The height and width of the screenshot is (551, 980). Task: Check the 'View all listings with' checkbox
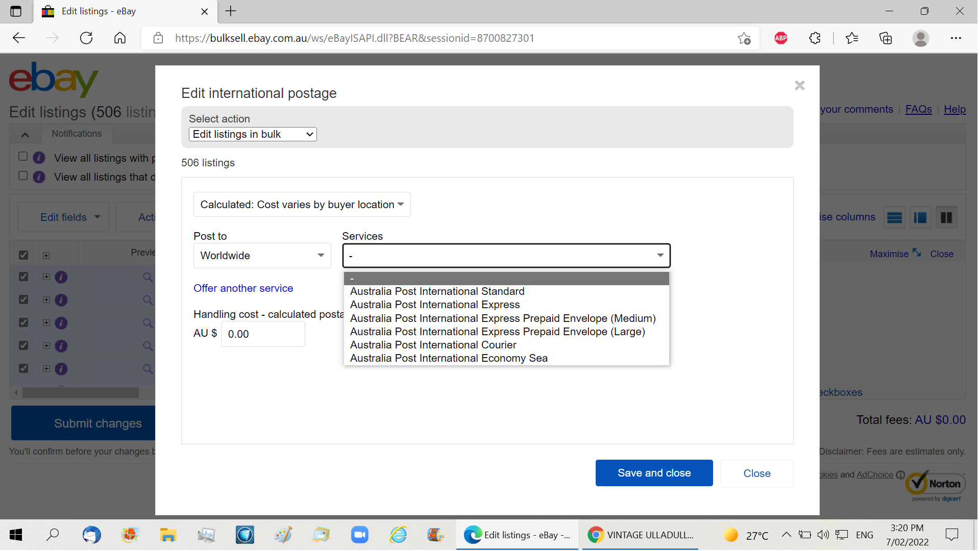[x=23, y=157]
